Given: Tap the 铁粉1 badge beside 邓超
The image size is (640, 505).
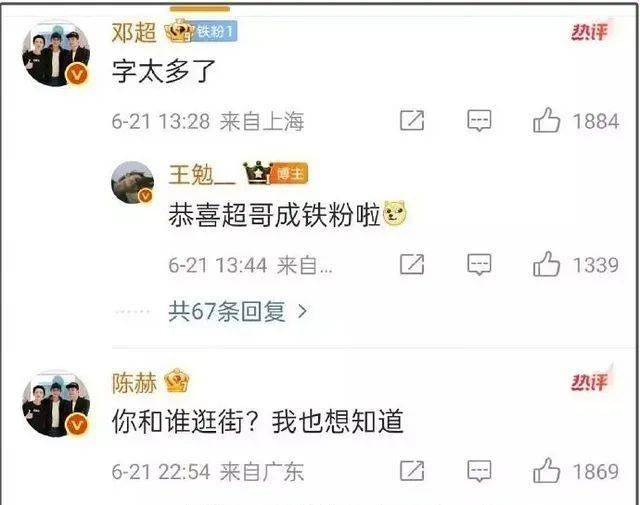Looking at the screenshot, I should (x=216, y=31).
